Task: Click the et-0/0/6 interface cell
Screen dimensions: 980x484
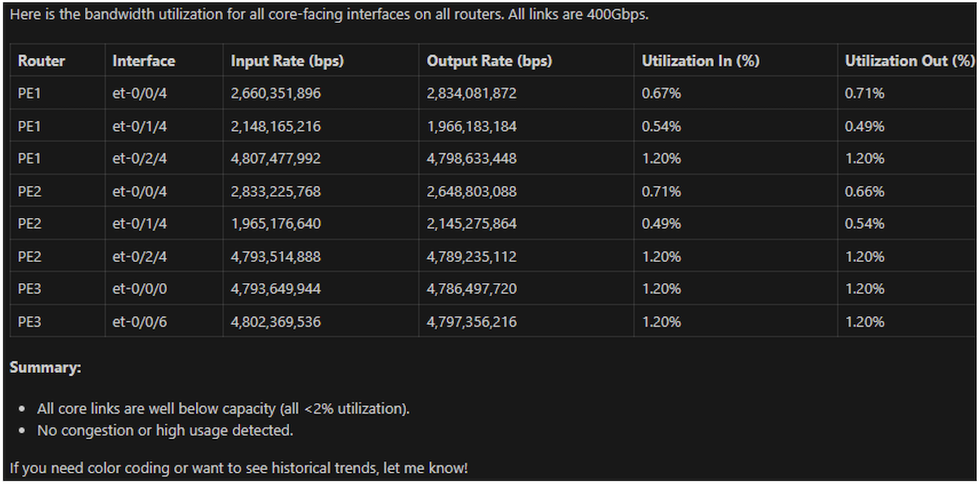Action: [x=140, y=322]
